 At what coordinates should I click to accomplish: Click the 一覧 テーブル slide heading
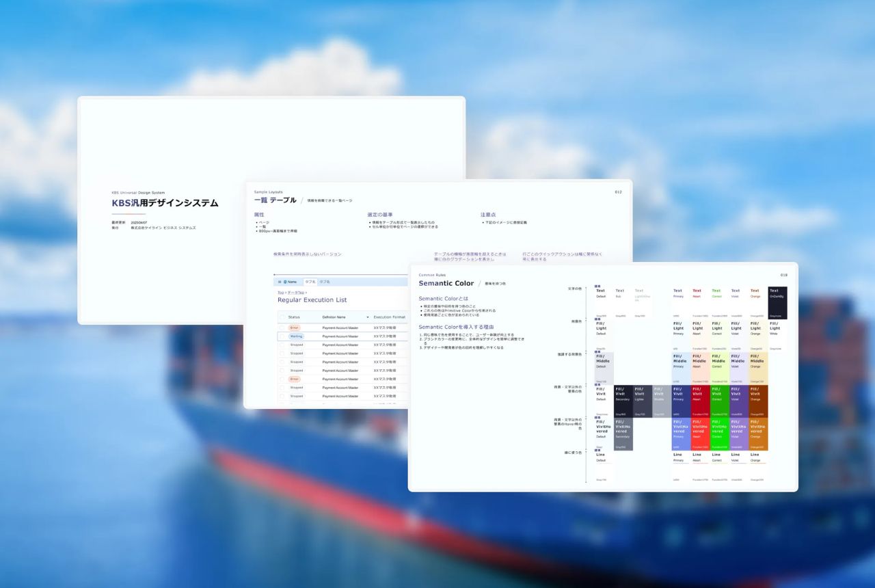pos(275,200)
